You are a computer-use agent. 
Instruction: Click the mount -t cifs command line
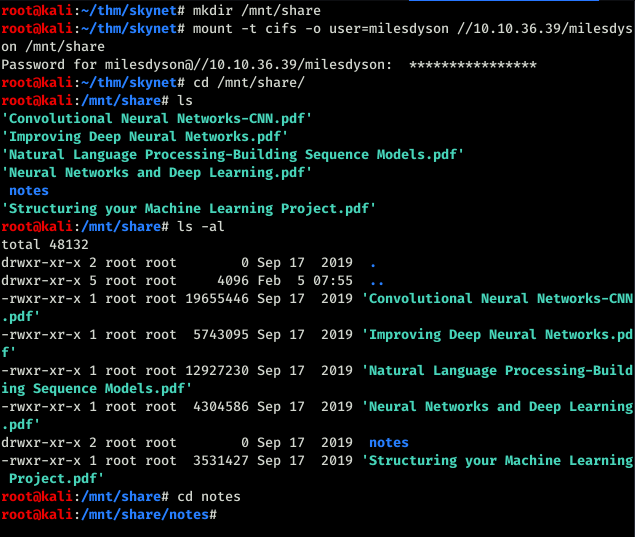(317, 38)
